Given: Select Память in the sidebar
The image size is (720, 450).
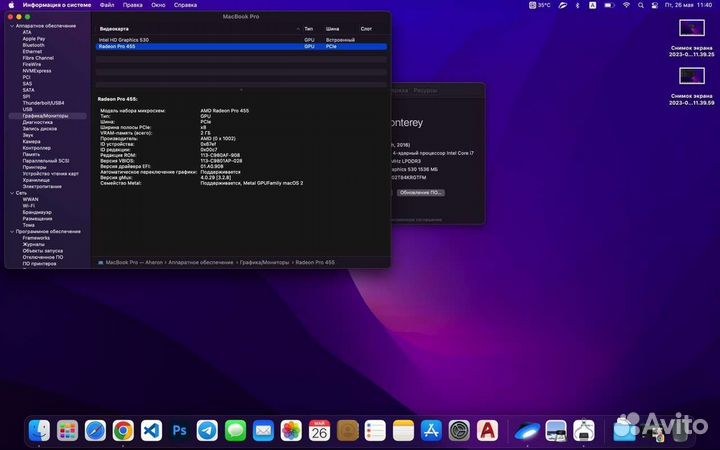Looking at the screenshot, I should coord(31,155).
